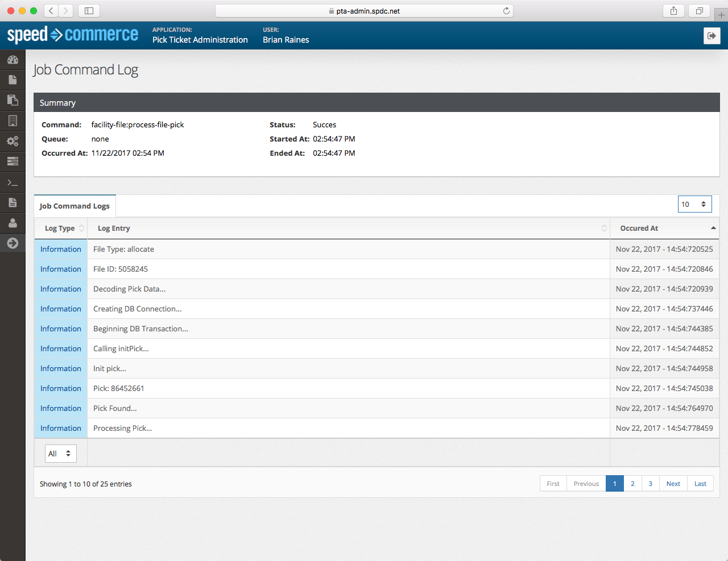
Task: Open the All log type filter dropdown
Action: tap(60, 454)
